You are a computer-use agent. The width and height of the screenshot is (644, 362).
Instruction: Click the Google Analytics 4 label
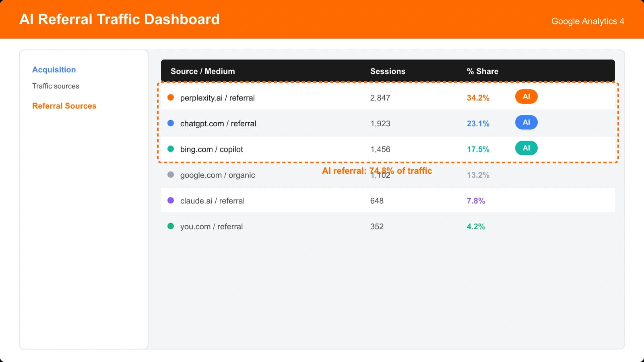(587, 21)
